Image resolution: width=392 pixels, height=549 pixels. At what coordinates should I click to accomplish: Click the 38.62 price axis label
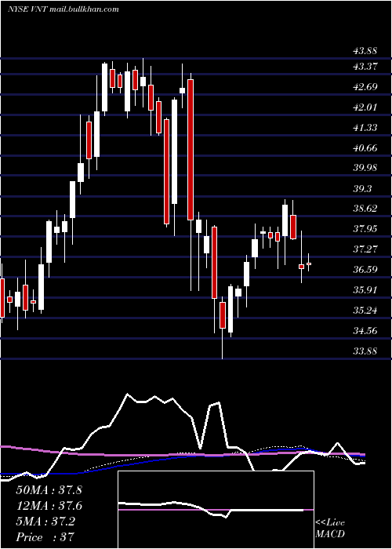(365, 209)
